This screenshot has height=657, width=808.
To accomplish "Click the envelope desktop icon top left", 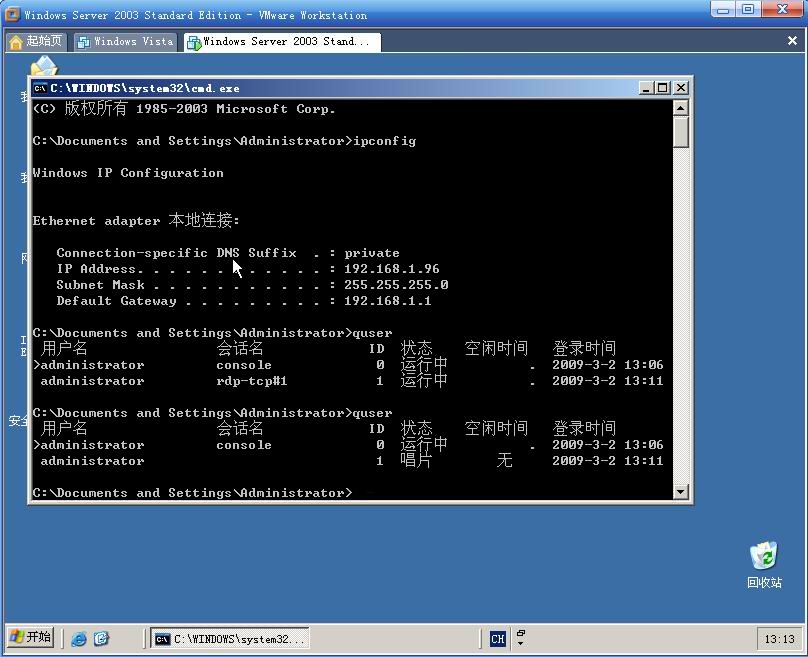I will [x=43, y=68].
